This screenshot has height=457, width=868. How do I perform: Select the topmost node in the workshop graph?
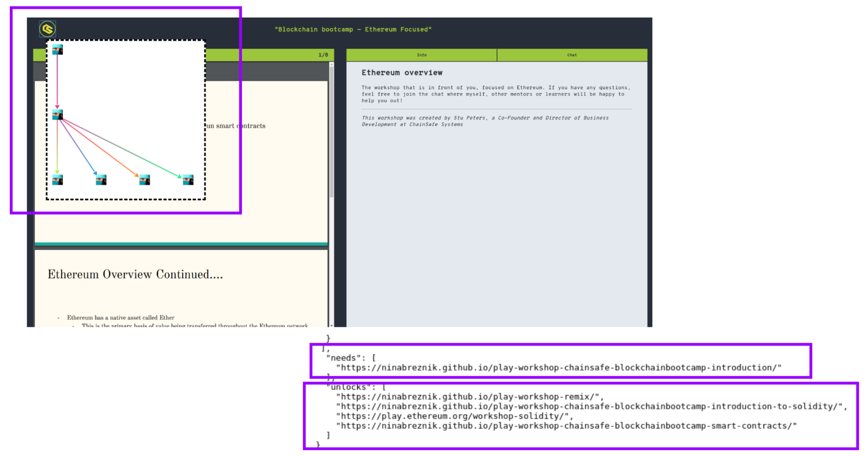57,50
